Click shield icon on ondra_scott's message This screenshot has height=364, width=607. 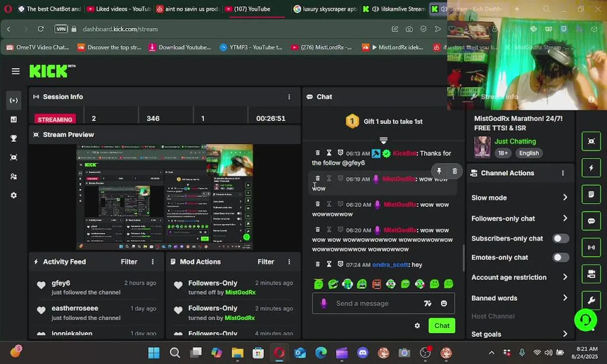(340, 264)
